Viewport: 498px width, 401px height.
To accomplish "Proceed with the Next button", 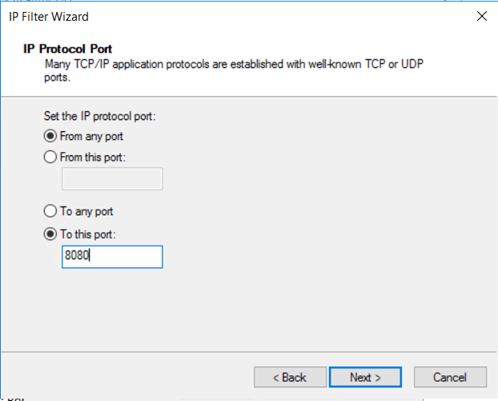I will [365, 377].
